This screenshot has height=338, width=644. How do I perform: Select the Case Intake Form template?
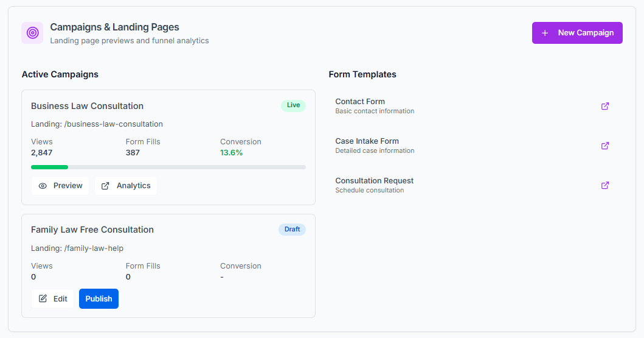(x=367, y=141)
